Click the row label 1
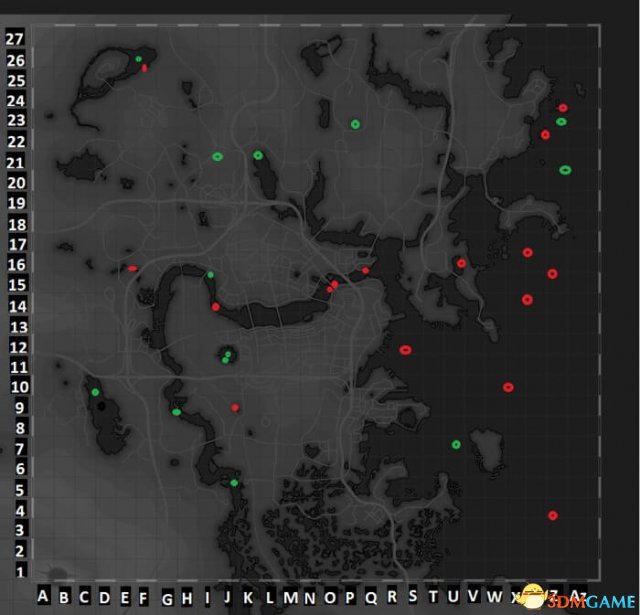640x615 pixels. click(18, 572)
